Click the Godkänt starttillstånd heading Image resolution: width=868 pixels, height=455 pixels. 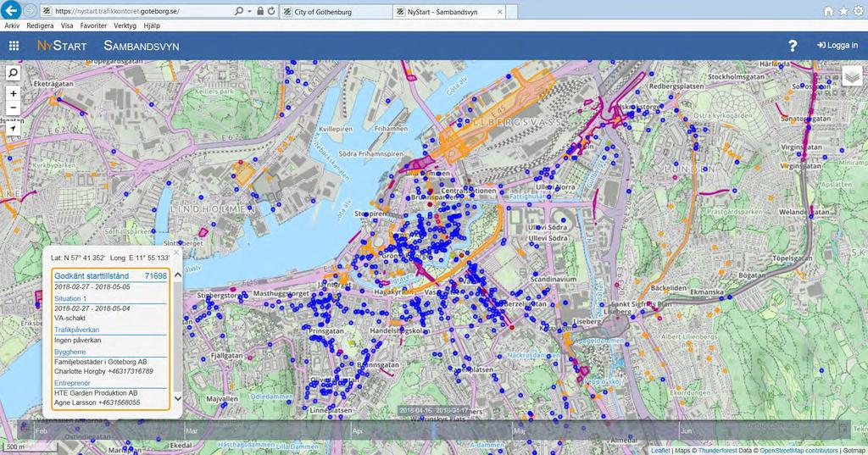point(92,275)
